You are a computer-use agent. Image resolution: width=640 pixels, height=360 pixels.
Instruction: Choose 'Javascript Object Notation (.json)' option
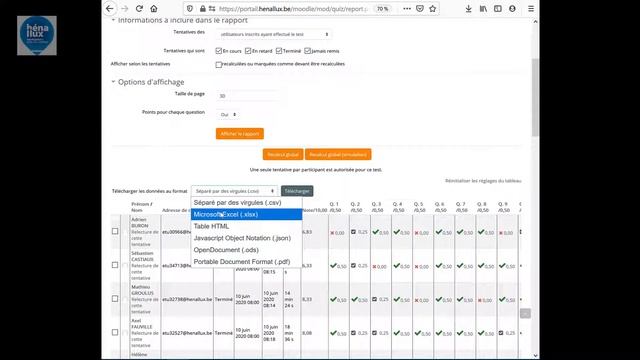[247, 238]
